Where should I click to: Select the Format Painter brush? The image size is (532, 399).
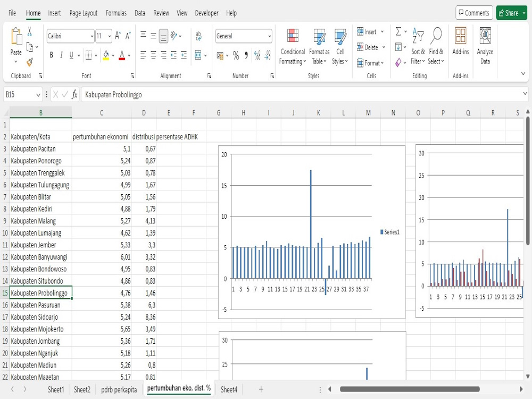(30, 62)
